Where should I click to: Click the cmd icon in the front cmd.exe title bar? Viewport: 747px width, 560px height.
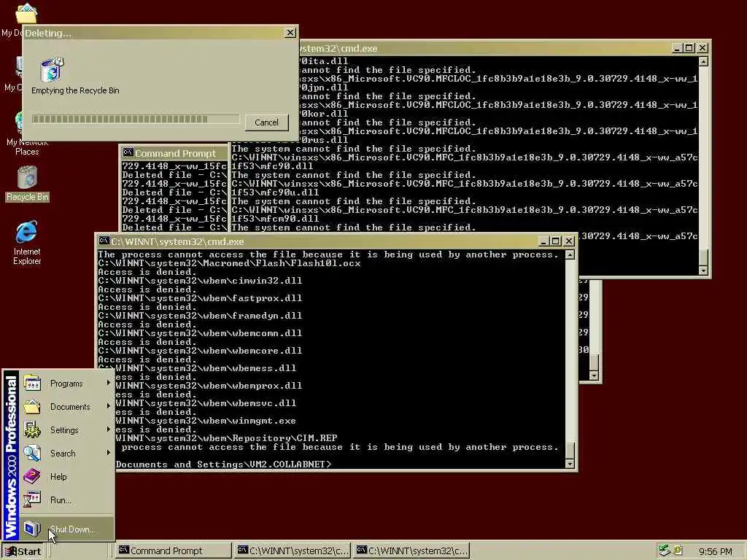tap(104, 241)
